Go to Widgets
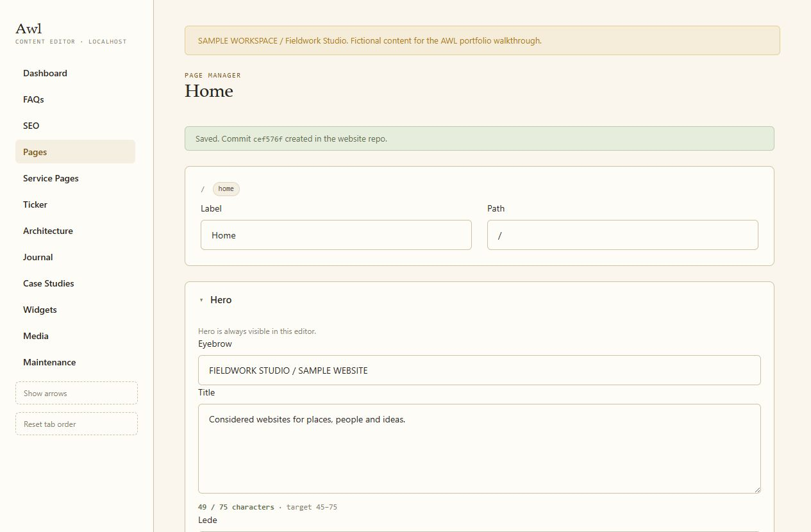Screen dimensions: 811x532 [75, 310]
